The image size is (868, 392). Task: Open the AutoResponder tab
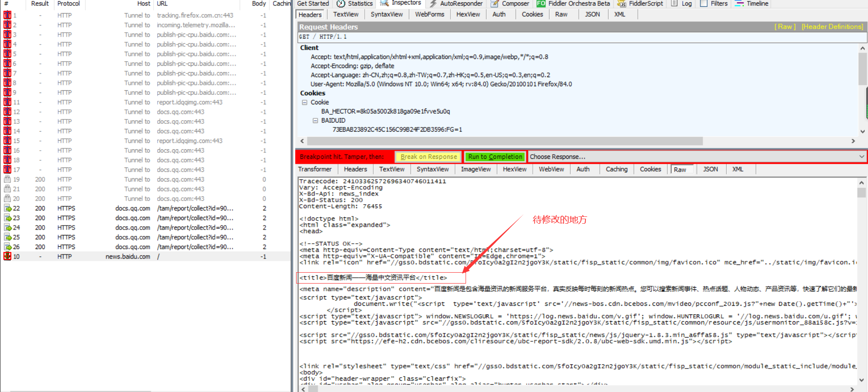coord(456,4)
